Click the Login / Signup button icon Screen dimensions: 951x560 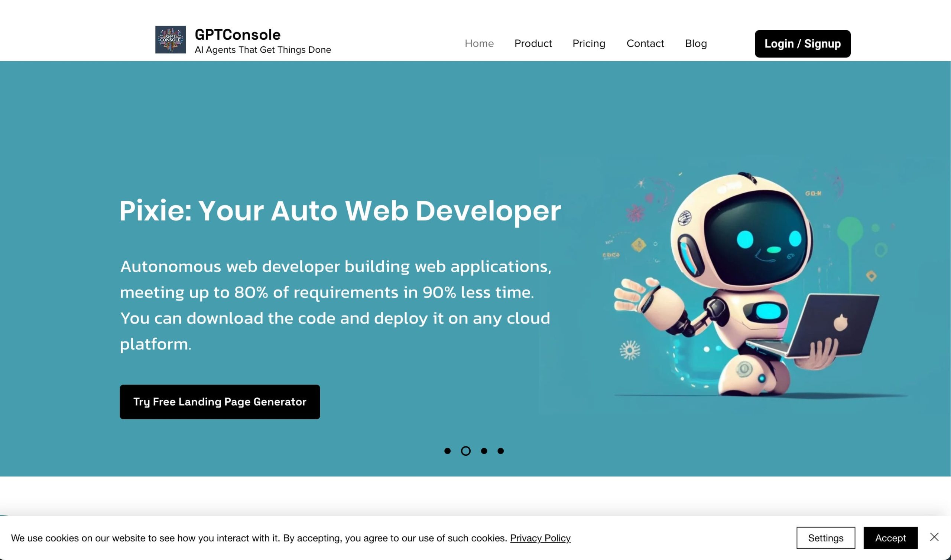(x=802, y=43)
